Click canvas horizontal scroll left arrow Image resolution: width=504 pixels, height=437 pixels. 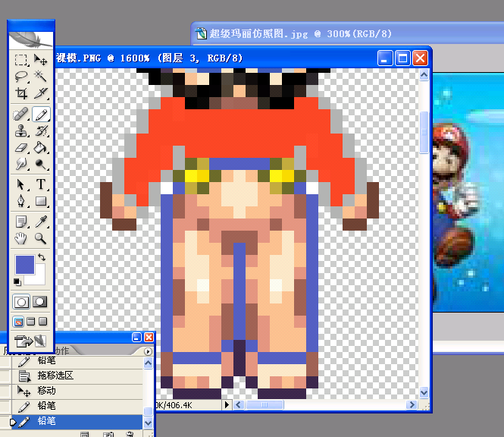coord(238,405)
